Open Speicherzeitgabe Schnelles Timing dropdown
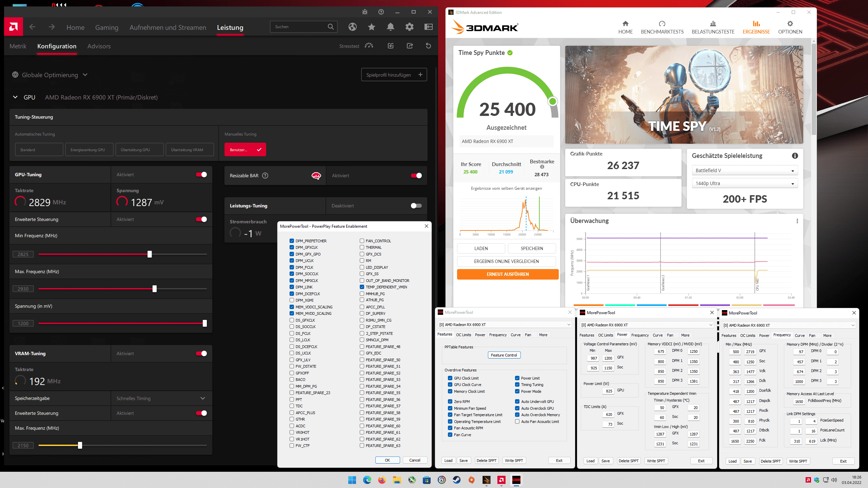 pos(161,398)
